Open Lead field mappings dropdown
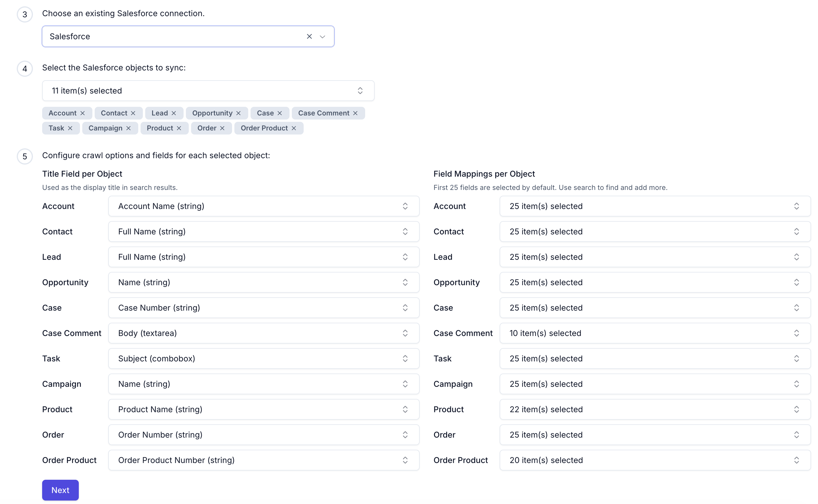818x504 pixels. coord(655,257)
